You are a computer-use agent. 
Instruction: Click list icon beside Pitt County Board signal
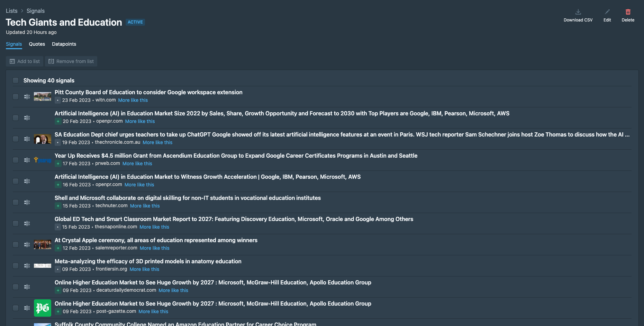(x=27, y=97)
